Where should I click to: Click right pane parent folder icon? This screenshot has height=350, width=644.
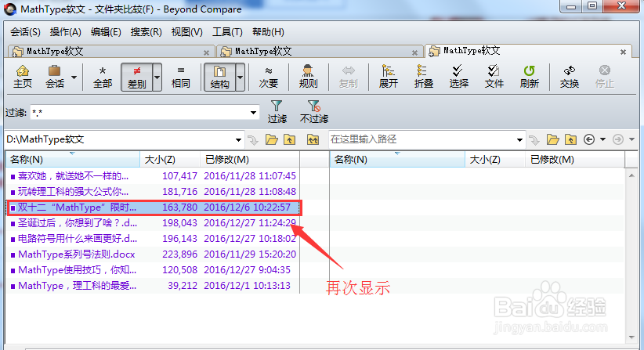(570, 140)
